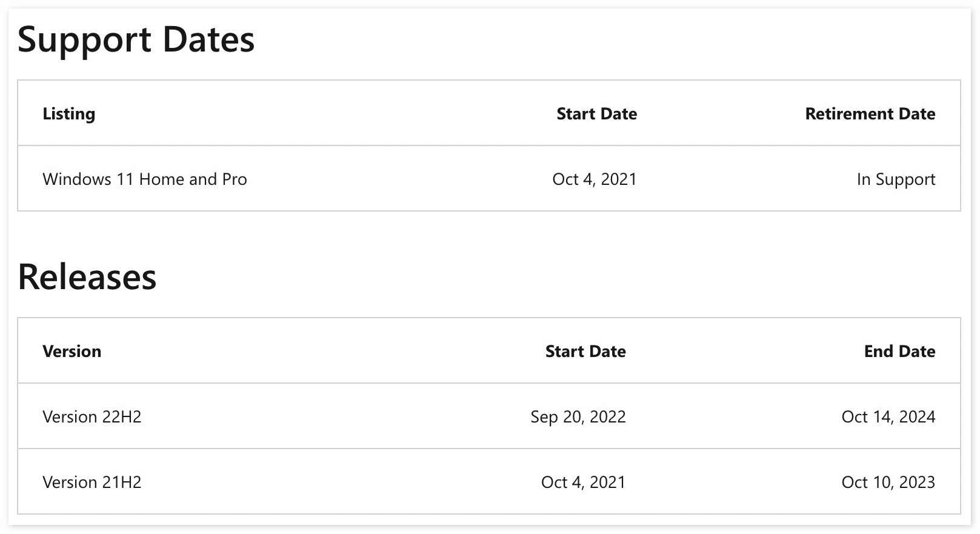Click the Version 21H2 start date
The image size is (980, 534).
coord(583,482)
